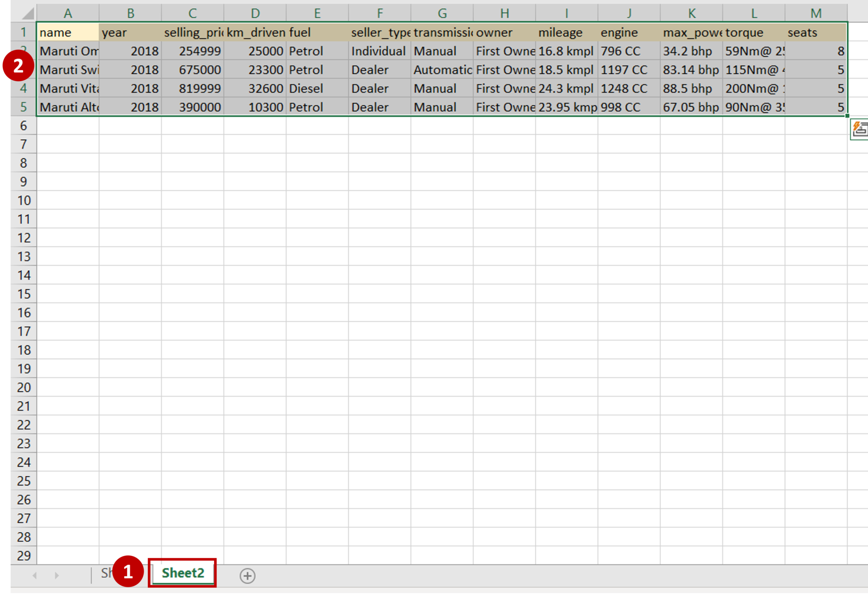Select the '16.8 kmpl' mileage cell

[566, 51]
